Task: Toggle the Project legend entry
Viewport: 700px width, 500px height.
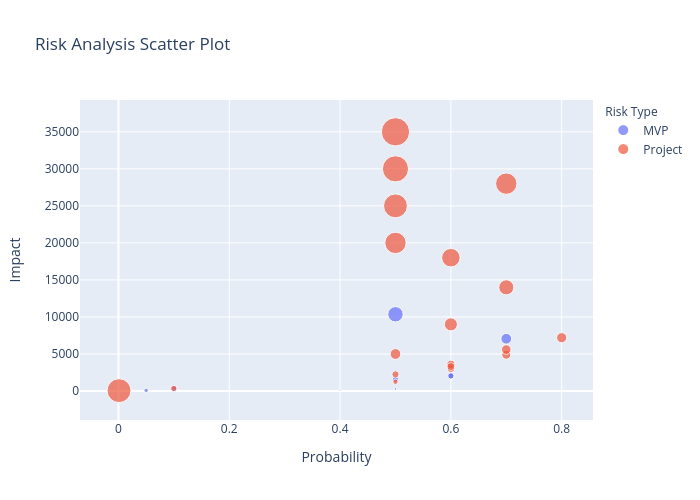Action: click(661, 149)
